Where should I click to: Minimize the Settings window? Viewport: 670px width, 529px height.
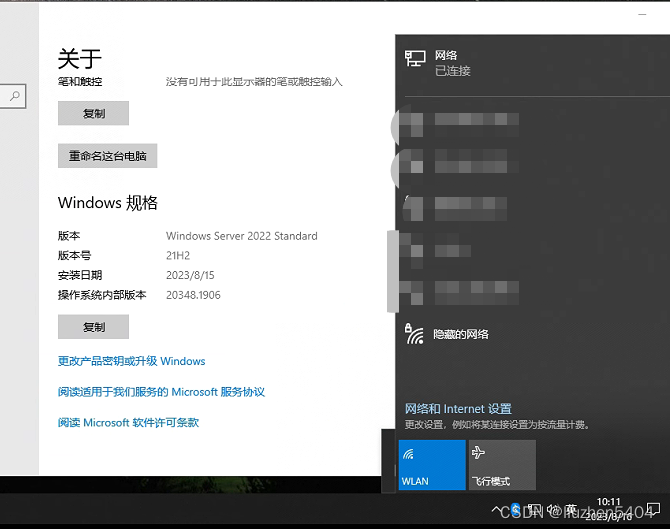(x=642, y=15)
